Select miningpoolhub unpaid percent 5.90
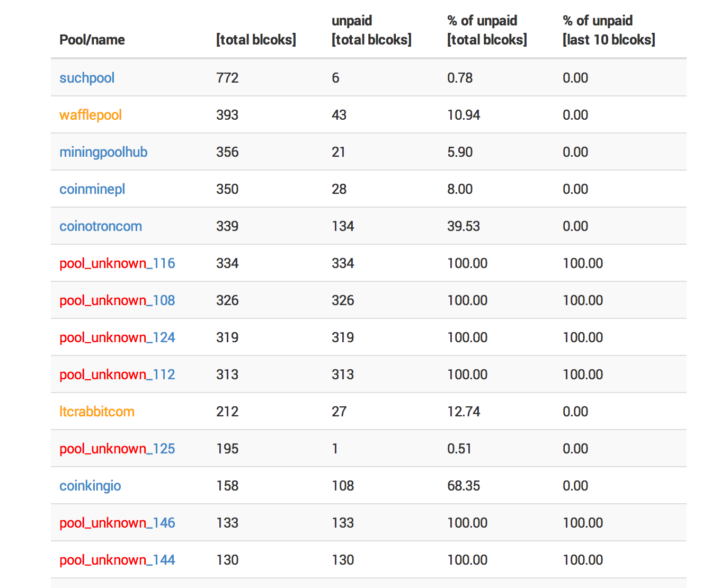This screenshot has width=711, height=588. coord(460,152)
